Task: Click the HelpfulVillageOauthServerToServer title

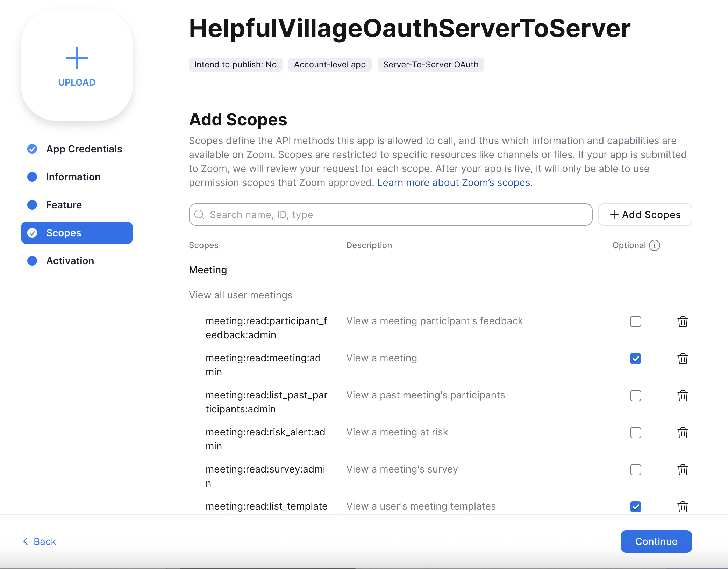Action: 410,28
